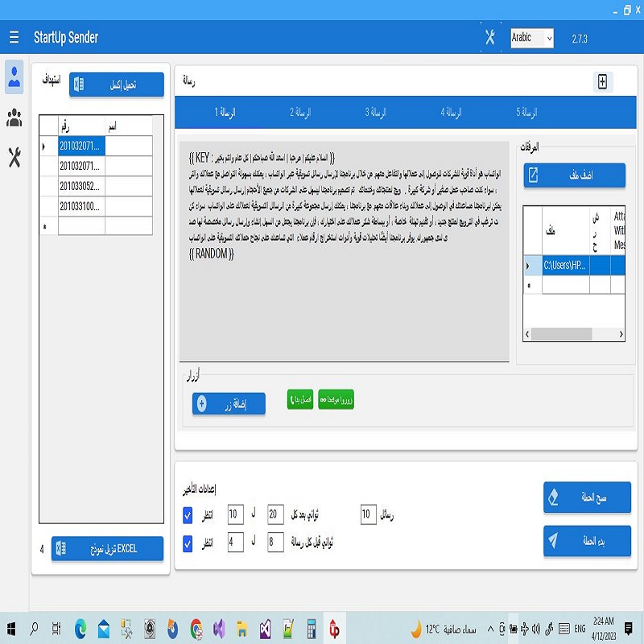The width and height of the screenshot is (644, 644).
Task: Click the تحميل إكسل upload button
Action: click(x=117, y=85)
